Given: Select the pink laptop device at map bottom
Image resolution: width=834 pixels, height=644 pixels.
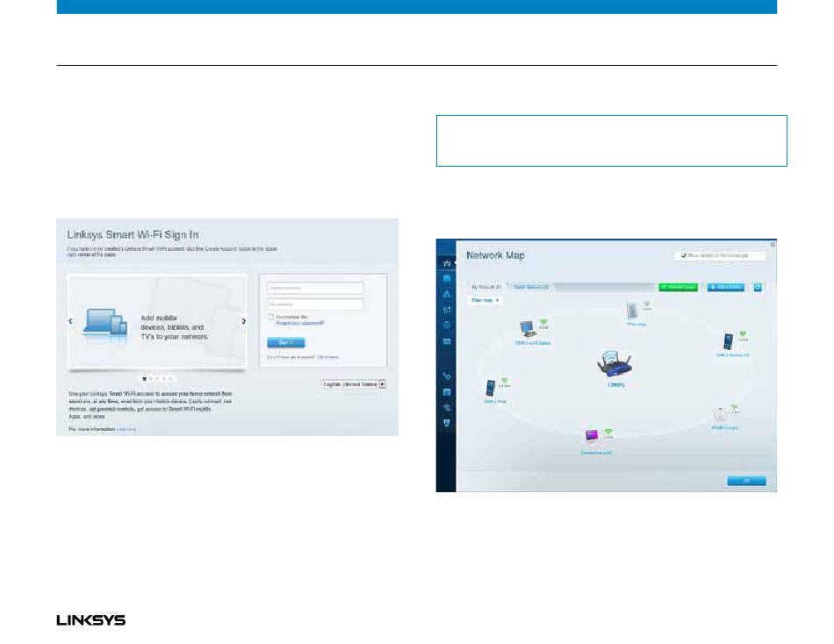Looking at the screenshot, I should (592, 438).
